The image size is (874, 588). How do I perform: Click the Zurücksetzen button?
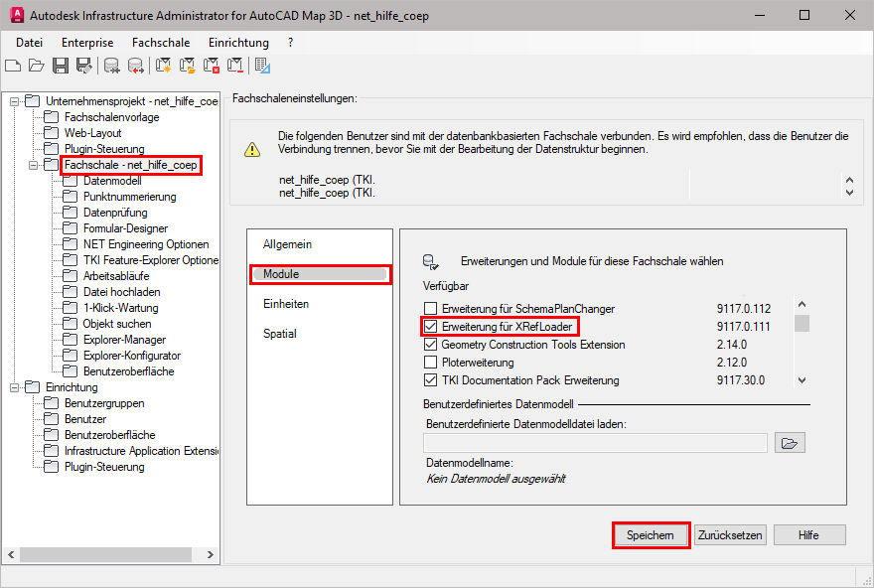pyautogui.click(x=730, y=535)
